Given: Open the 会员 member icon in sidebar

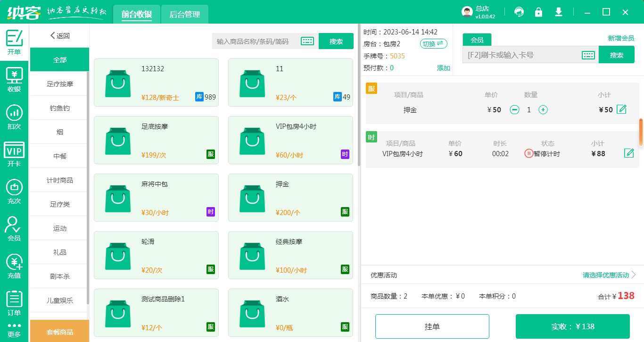Looking at the screenshot, I should click(14, 227).
